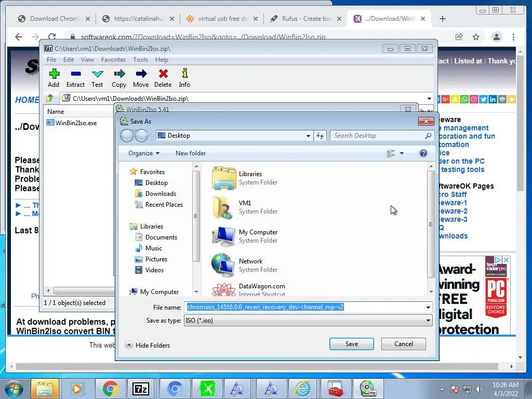Open a new Chrome tab

click(x=443, y=19)
